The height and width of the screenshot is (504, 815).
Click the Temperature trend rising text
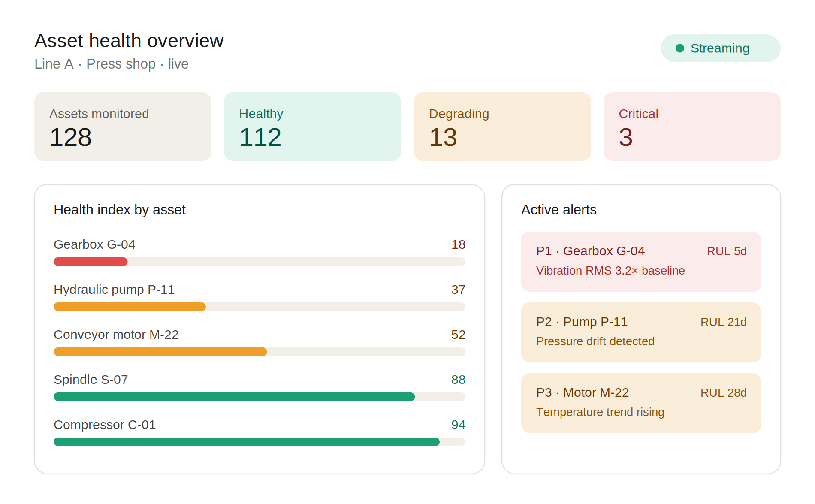click(x=600, y=412)
